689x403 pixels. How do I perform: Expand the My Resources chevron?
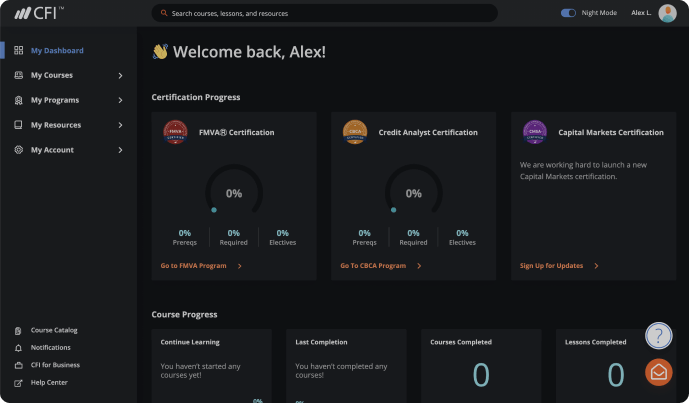120,125
